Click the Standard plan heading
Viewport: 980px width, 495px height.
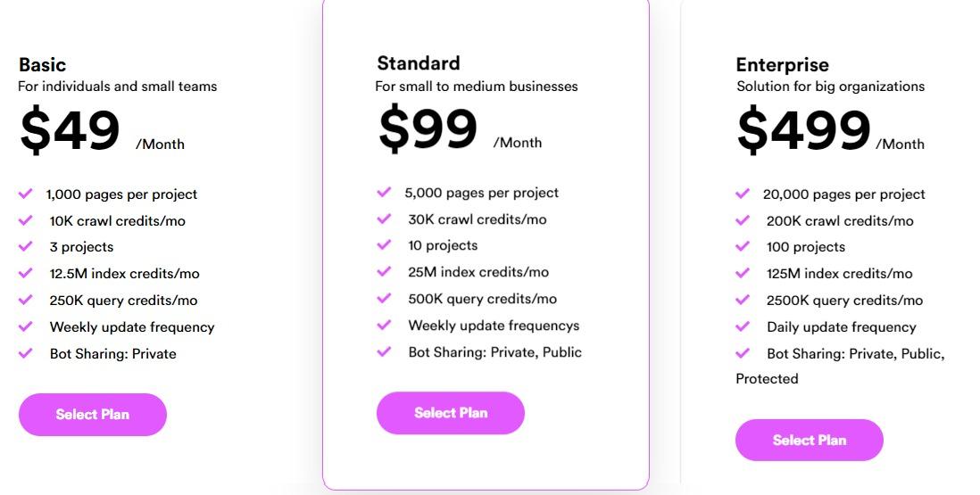pyautogui.click(x=418, y=63)
